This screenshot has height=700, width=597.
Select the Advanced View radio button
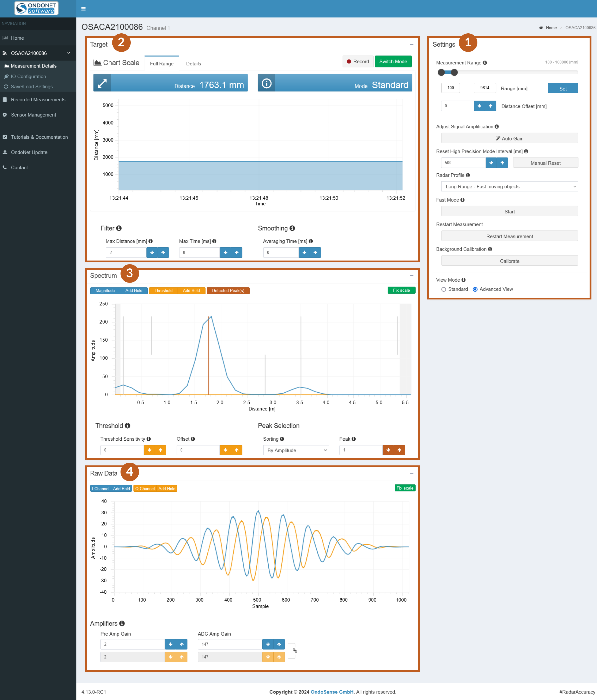click(475, 289)
